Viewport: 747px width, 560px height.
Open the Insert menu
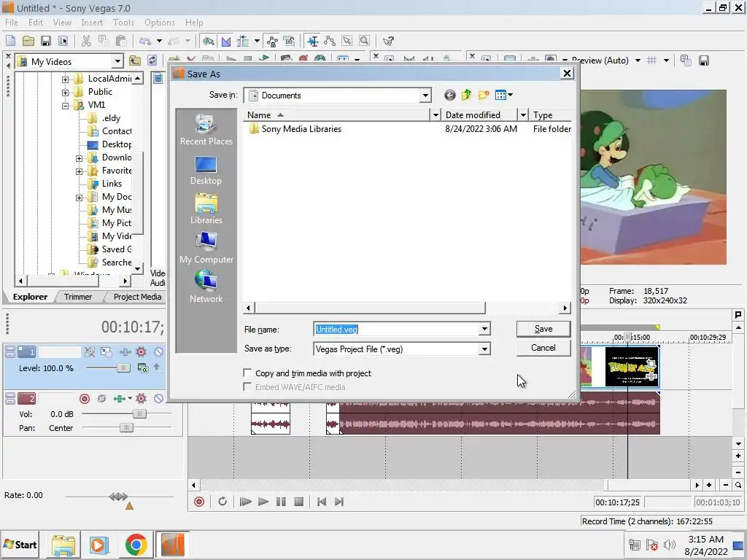point(92,23)
